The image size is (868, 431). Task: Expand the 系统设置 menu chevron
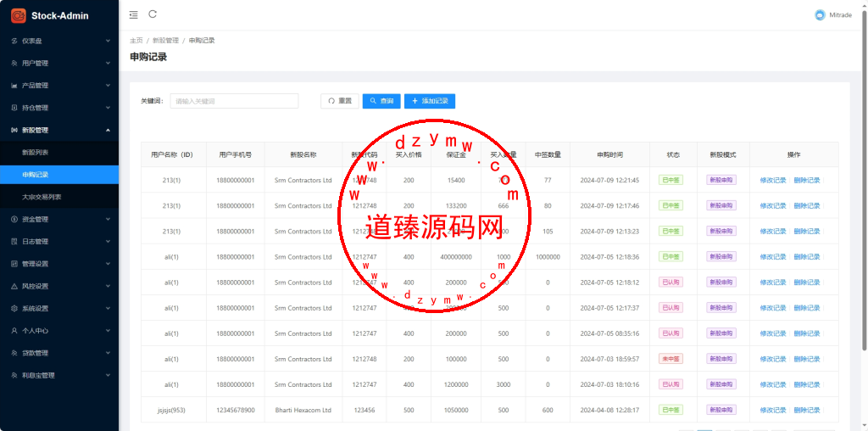pos(108,309)
